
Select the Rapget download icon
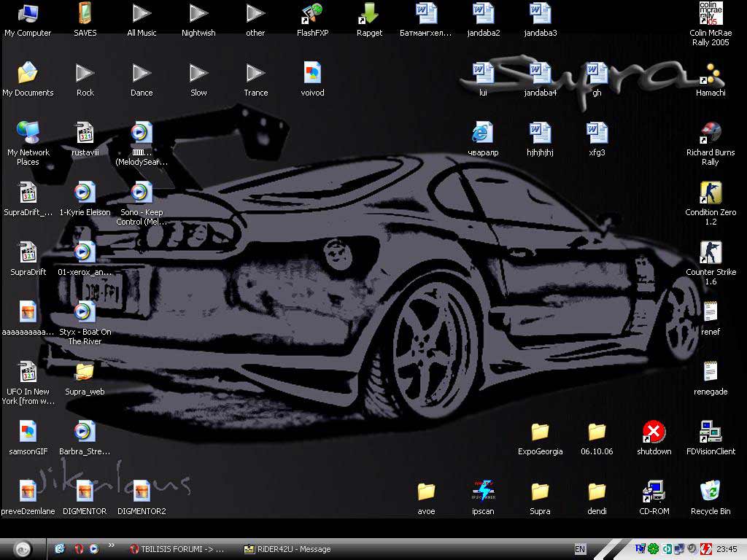(369, 15)
